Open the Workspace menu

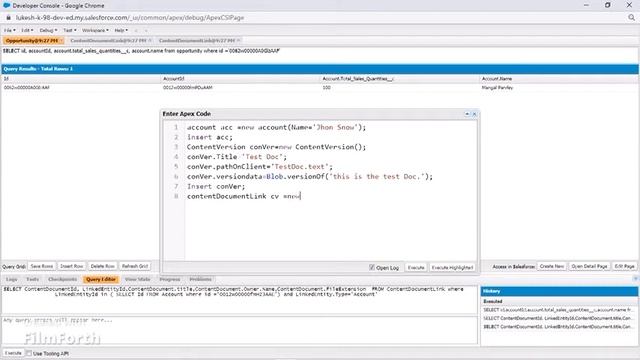(95, 30)
